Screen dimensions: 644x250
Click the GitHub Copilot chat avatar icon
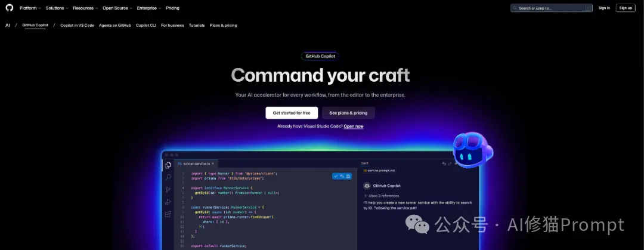coord(367,186)
